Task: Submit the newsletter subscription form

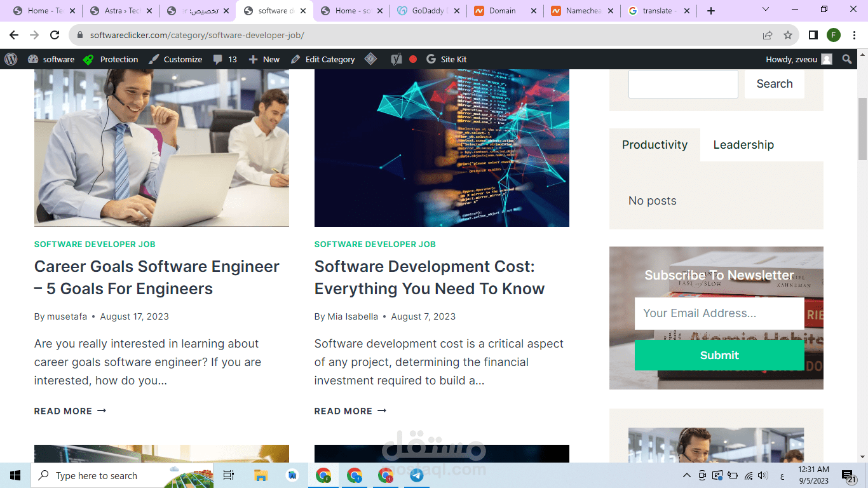Action: click(719, 355)
